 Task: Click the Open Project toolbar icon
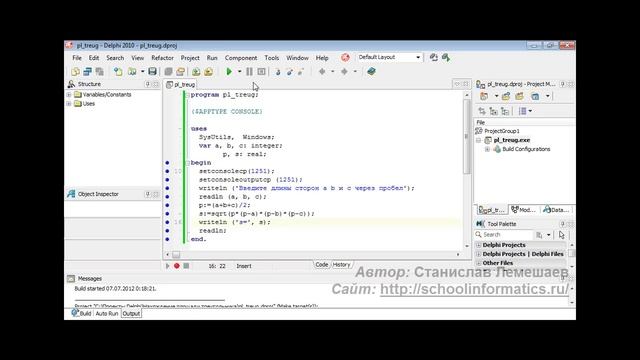(132, 71)
